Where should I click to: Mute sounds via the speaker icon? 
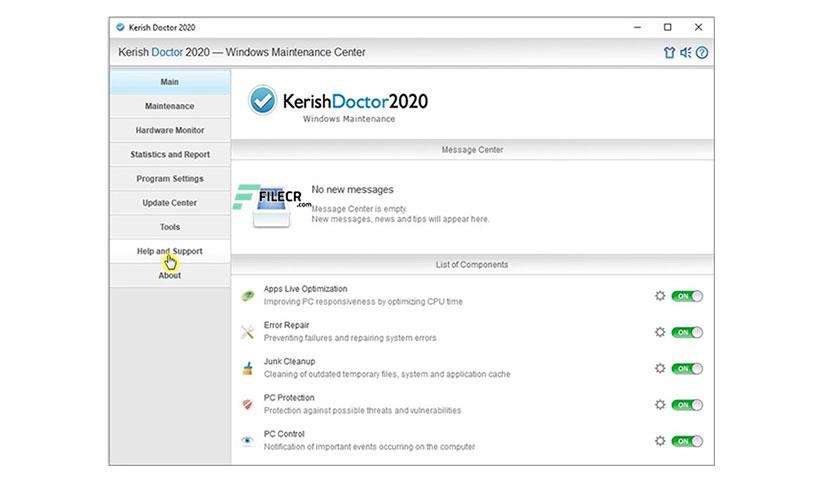pyautogui.click(x=686, y=52)
